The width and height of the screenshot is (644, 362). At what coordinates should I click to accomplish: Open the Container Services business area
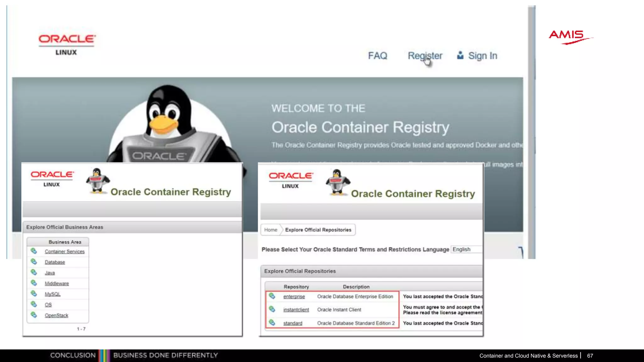[64, 251]
